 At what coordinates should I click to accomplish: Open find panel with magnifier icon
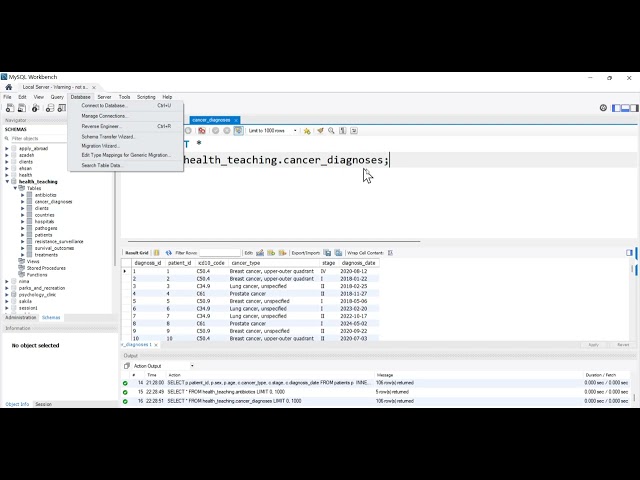click(x=331, y=131)
